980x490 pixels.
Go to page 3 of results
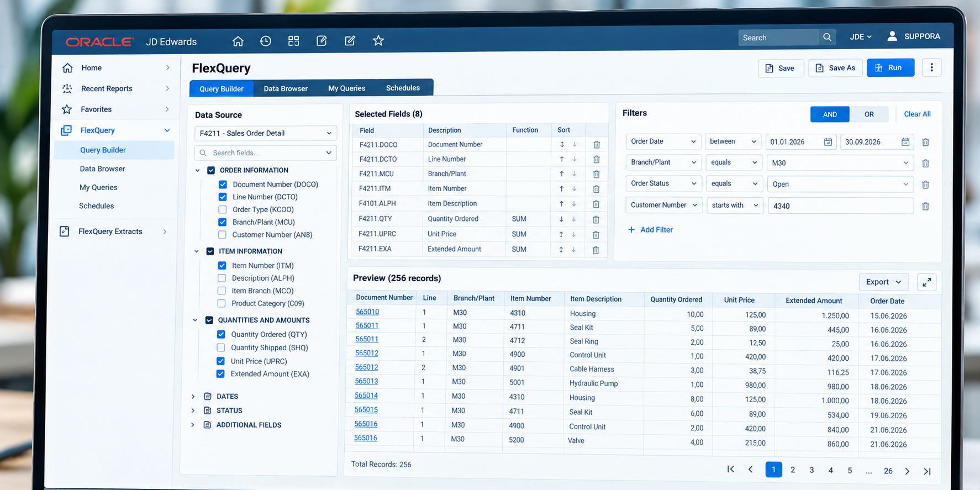(x=812, y=470)
